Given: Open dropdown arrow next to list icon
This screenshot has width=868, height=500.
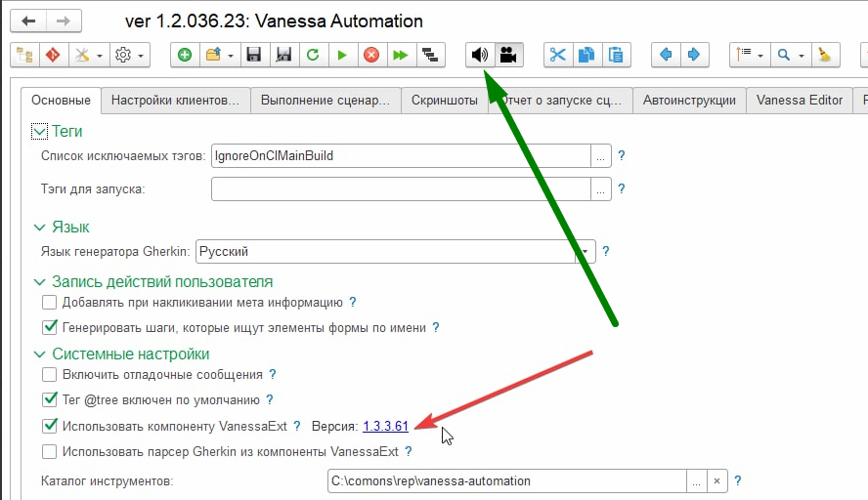Looking at the screenshot, I should [760, 56].
